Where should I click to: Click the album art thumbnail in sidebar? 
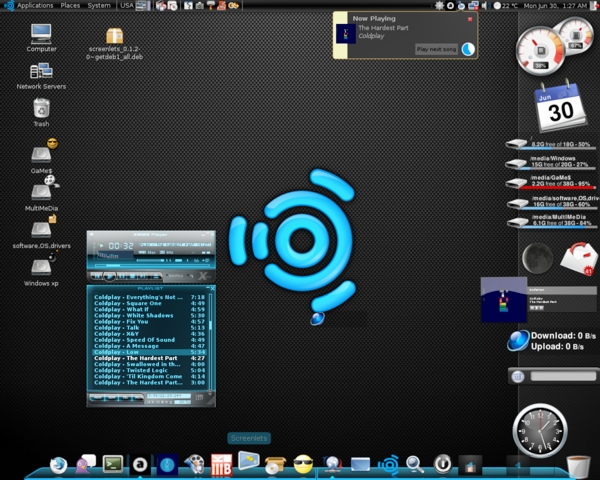pos(504,300)
